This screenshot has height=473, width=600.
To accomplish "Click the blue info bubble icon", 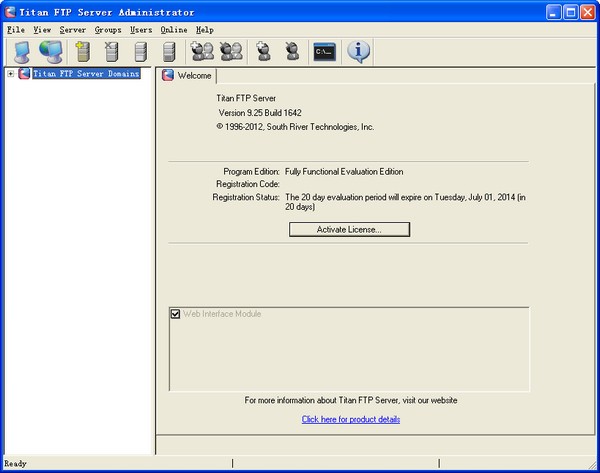I will [x=358, y=52].
